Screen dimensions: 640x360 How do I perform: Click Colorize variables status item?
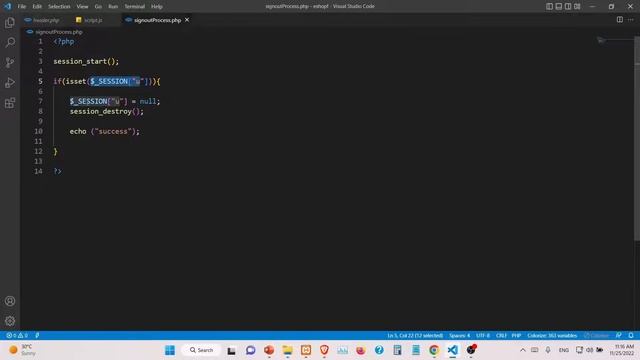tap(552, 336)
